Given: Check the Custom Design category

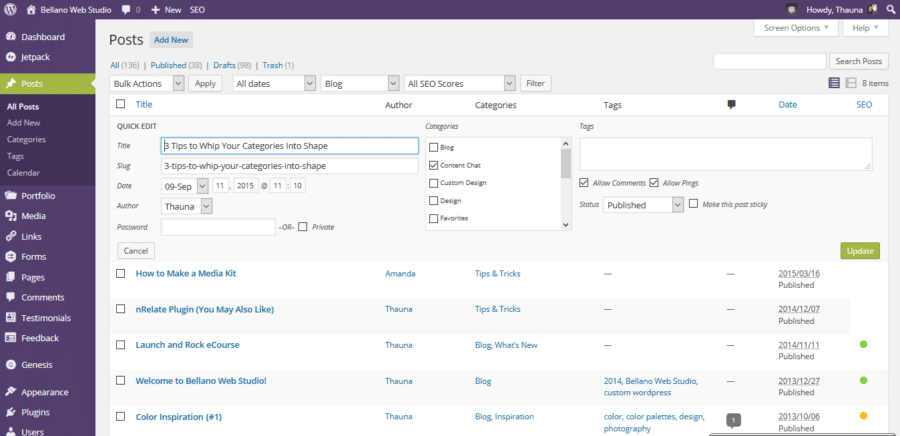Looking at the screenshot, I should [x=433, y=183].
